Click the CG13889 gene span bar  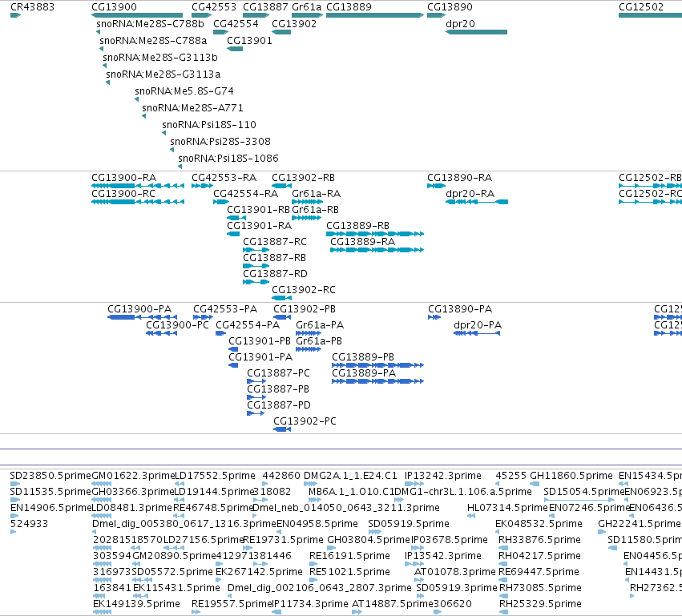point(375,15)
